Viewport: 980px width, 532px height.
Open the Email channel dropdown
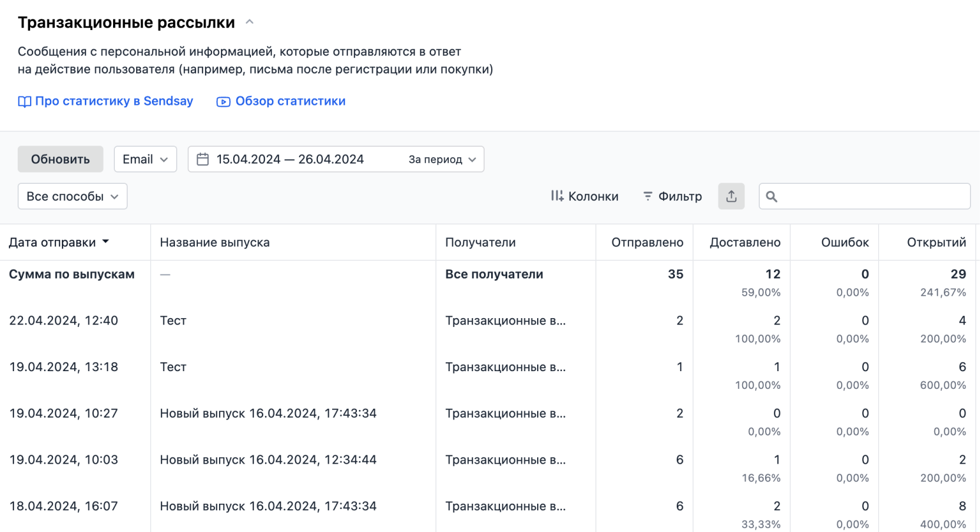click(145, 158)
